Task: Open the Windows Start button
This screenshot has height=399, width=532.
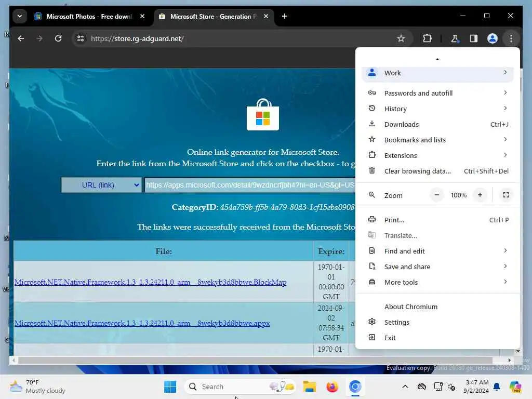Action: click(x=170, y=387)
